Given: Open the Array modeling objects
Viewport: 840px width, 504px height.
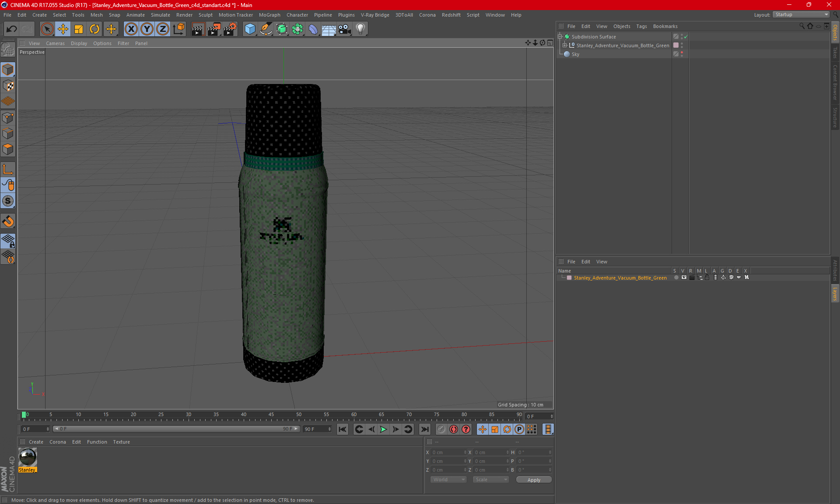Looking at the screenshot, I should click(x=297, y=29).
